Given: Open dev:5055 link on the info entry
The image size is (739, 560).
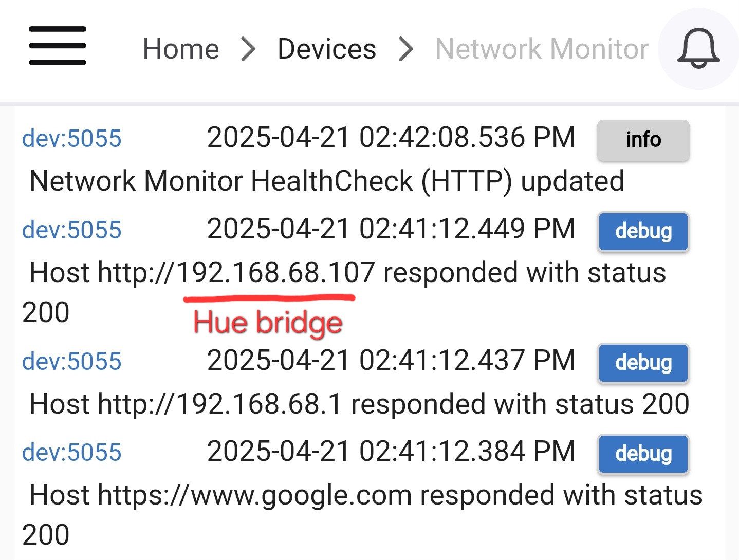Looking at the screenshot, I should (x=72, y=139).
